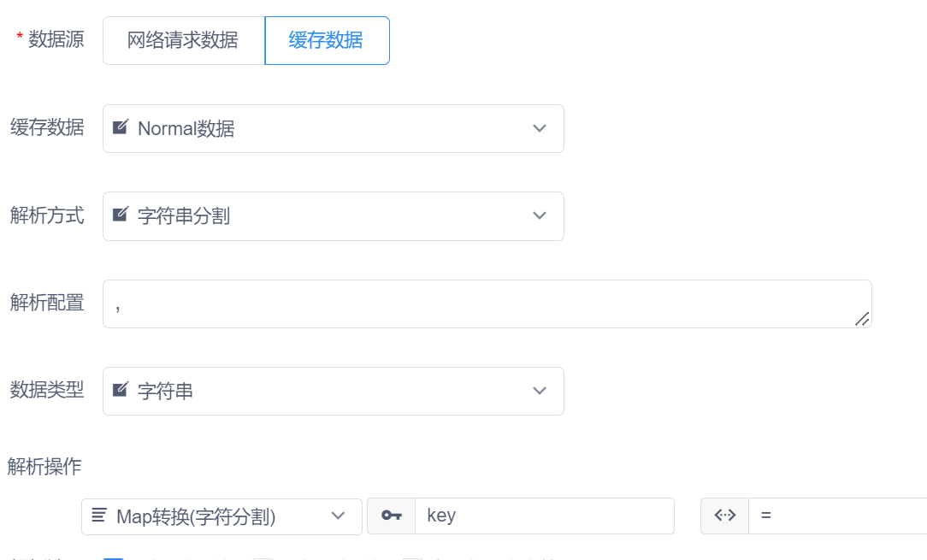
Task: Click edit icon beside 字符串分割
Action: (121, 215)
